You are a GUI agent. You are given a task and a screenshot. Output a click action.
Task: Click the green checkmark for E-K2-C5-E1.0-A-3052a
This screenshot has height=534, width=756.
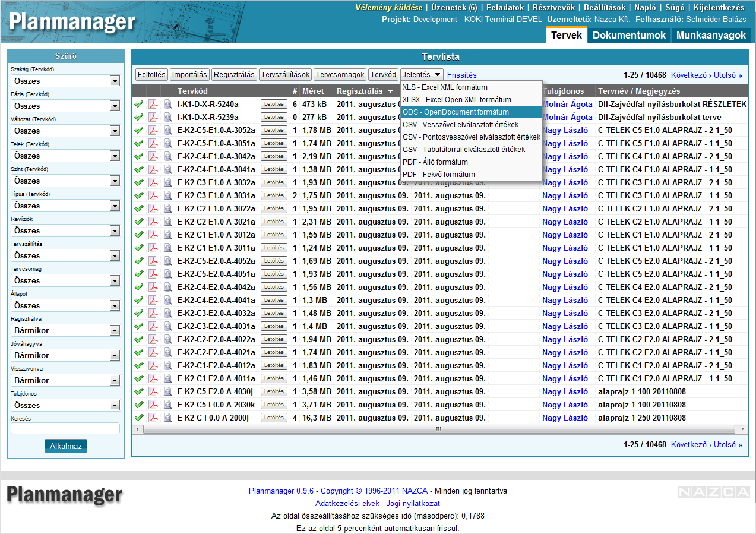point(139,130)
